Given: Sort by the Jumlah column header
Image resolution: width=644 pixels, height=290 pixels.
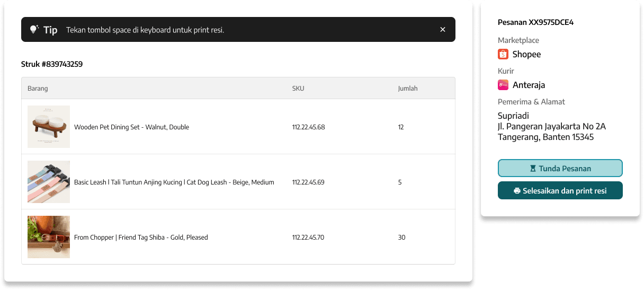Looking at the screenshot, I should [408, 89].
